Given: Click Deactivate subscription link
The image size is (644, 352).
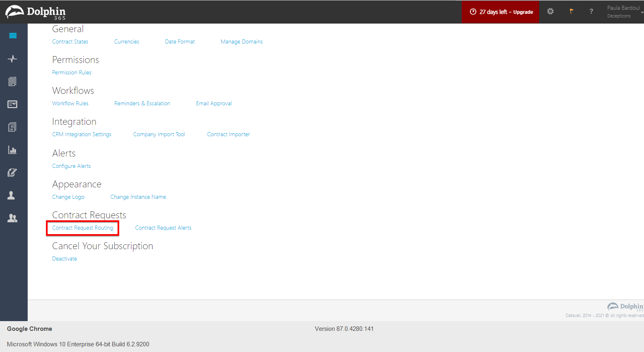Looking at the screenshot, I should coord(64,259).
